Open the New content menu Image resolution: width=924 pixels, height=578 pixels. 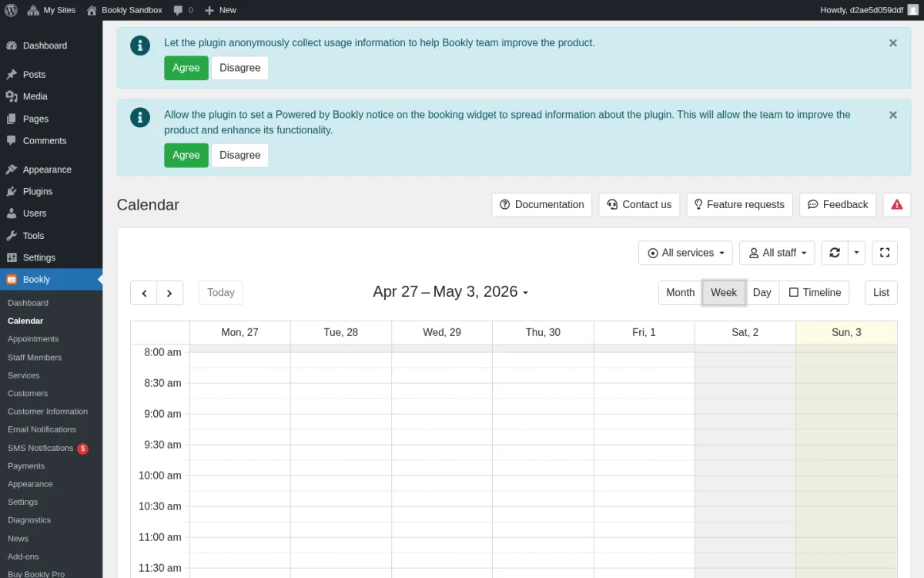(221, 10)
